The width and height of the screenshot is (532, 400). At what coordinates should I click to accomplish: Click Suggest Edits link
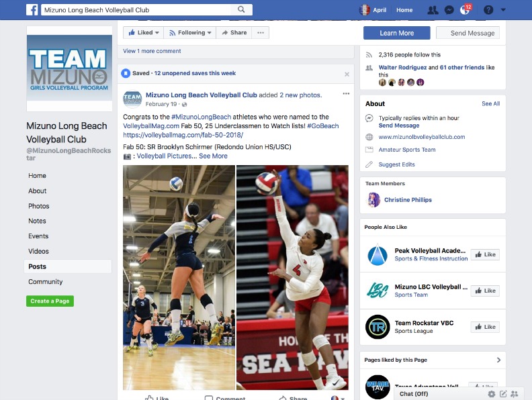396,164
